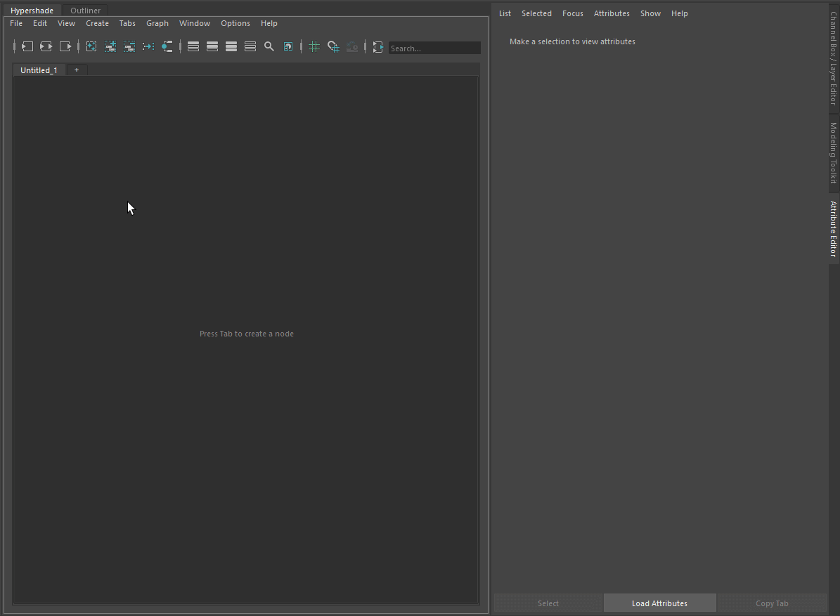Toggle the grid display icon
This screenshot has height=616, width=840.
314,47
